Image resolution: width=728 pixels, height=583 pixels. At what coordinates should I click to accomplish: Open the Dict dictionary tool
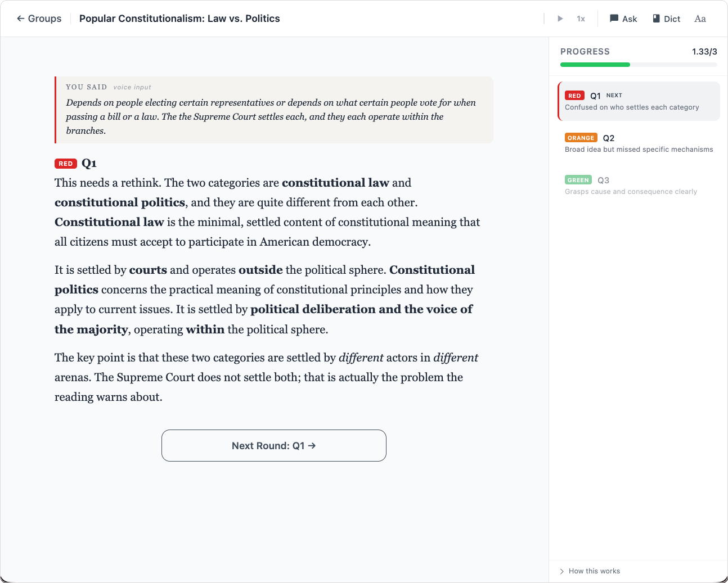[x=666, y=19]
